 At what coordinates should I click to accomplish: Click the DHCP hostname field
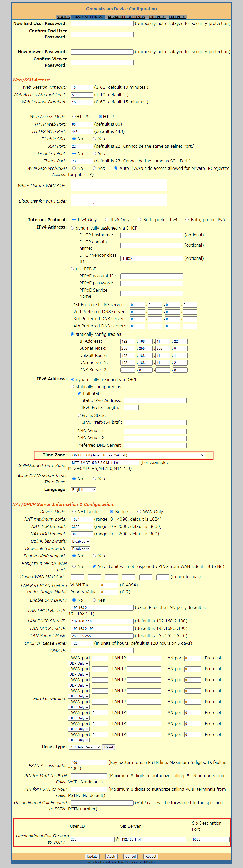(152, 235)
